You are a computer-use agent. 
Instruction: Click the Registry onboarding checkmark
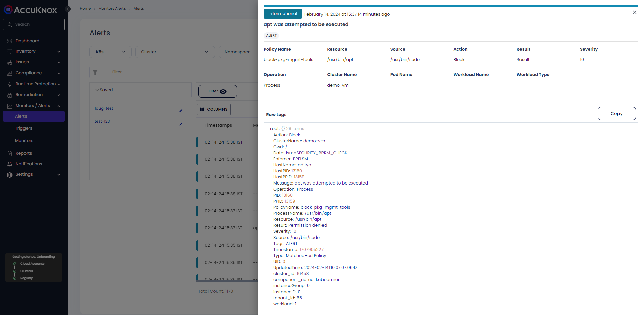14,278
